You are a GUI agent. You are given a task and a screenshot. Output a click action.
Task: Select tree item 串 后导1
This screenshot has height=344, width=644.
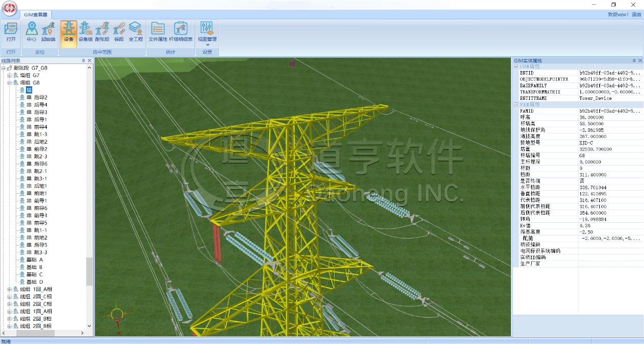[37, 119]
